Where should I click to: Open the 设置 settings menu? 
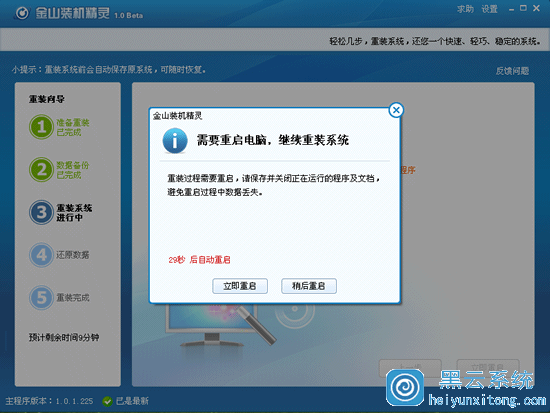point(489,9)
